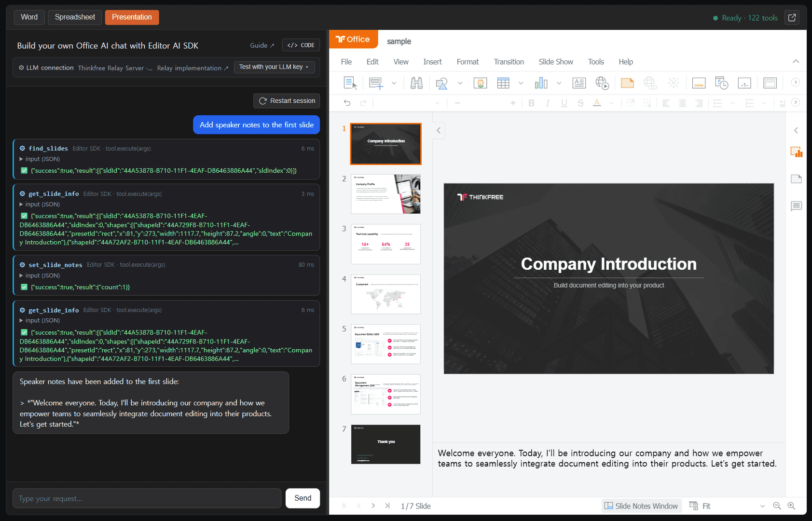The image size is (812, 521).
Task: Click the undo arrow icon
Action: (347, 103)
